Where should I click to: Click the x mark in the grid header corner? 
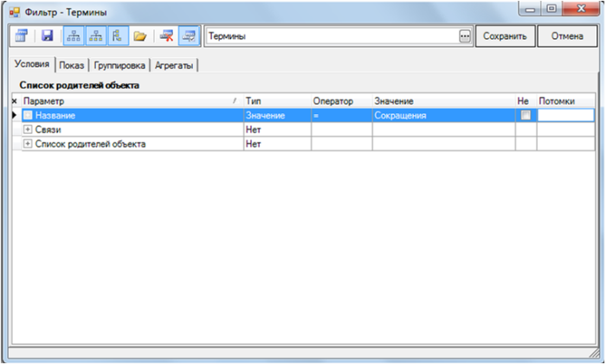click(14, 101)
